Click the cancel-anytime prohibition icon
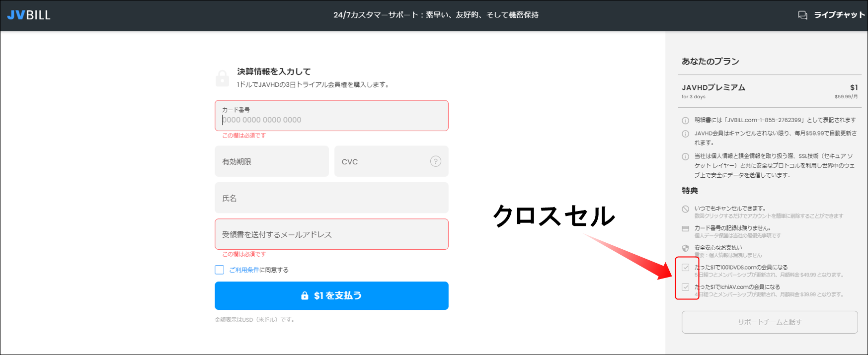868x355 pixels. point(685,209)
